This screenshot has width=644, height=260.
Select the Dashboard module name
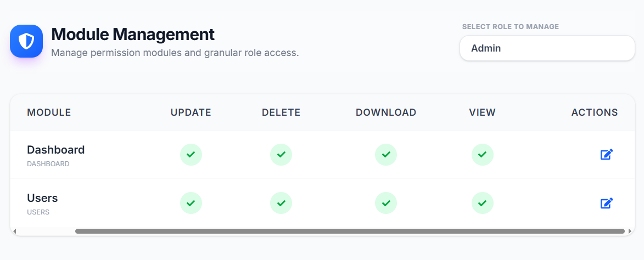[x=56, y=150]
